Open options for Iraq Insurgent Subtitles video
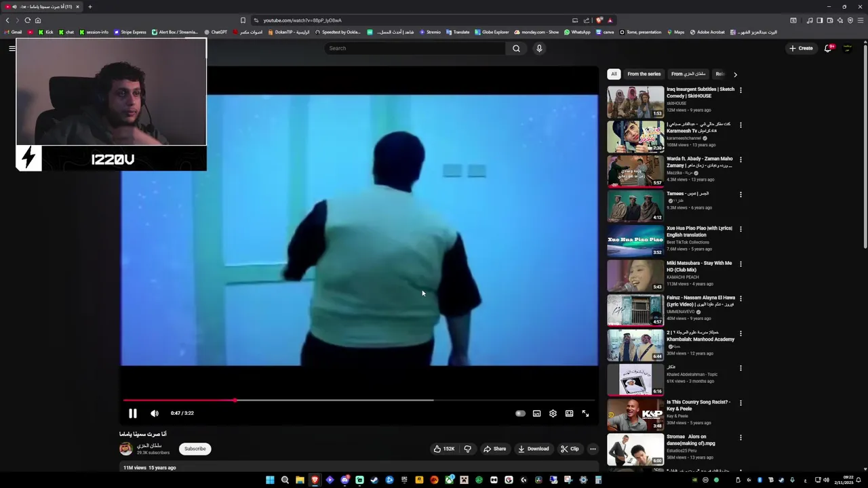The image size is (868, 488). pos(741,90)
